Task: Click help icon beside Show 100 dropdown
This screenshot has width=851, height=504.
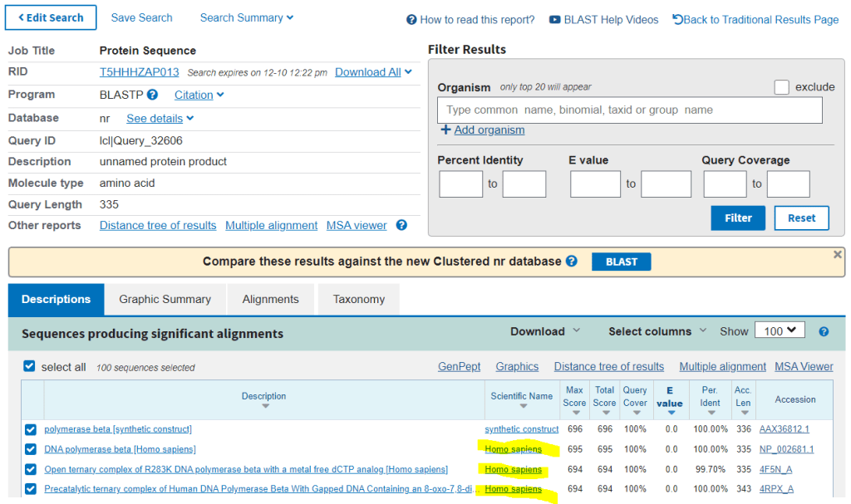Action: pyautogui.click(x=824, y=331)
